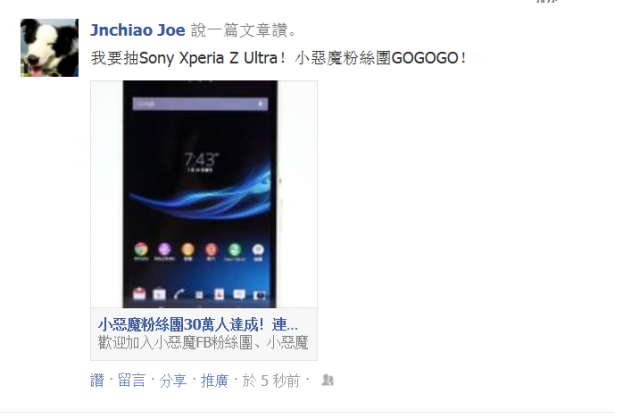Click the green round app icon on phone
The image size is (640, 419).
tap(234, 249)
